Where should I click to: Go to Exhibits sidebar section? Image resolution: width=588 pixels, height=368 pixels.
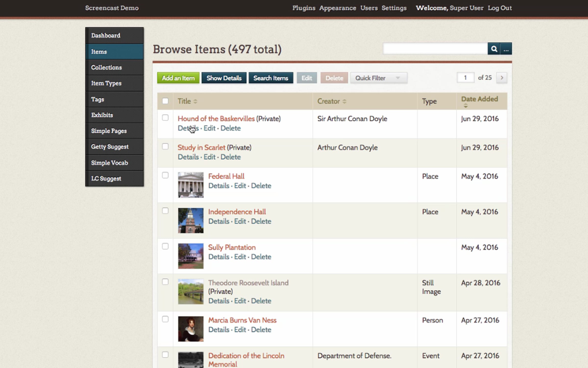(x=102, y=115)
